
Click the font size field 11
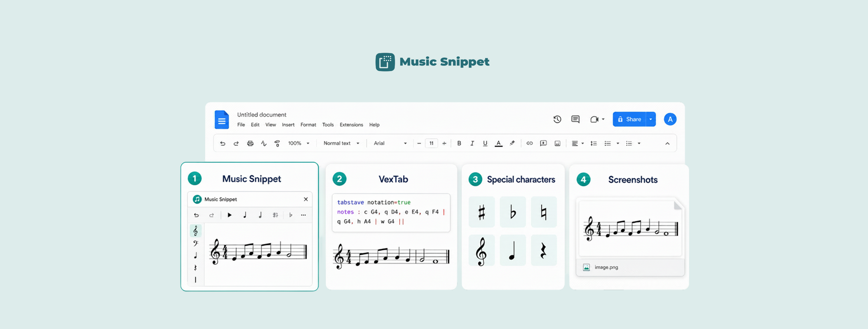point(431,143)
